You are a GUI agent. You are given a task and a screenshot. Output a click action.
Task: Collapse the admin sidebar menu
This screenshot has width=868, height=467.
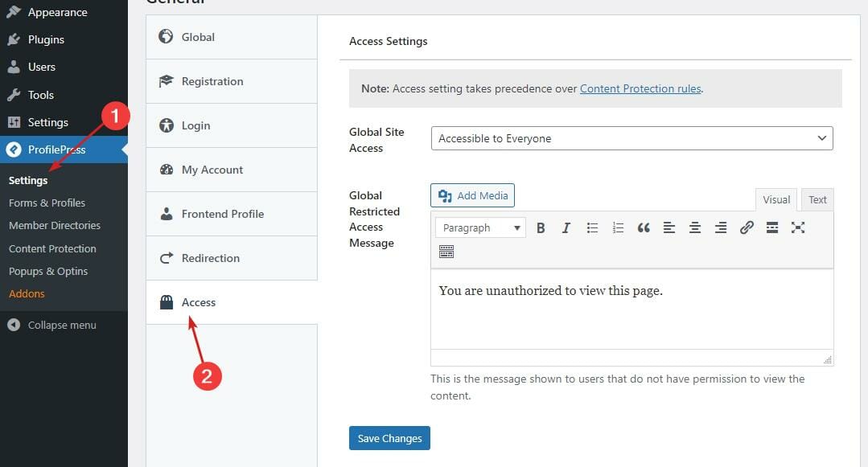coord(64,325)
